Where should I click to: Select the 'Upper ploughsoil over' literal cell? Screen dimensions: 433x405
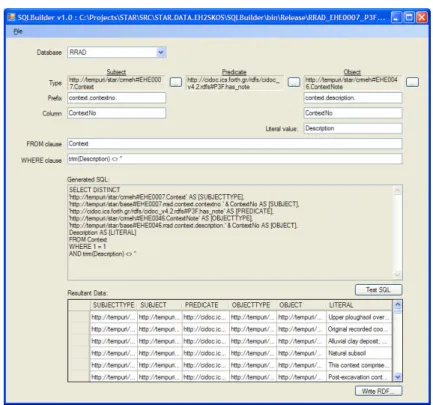[359, 317]
